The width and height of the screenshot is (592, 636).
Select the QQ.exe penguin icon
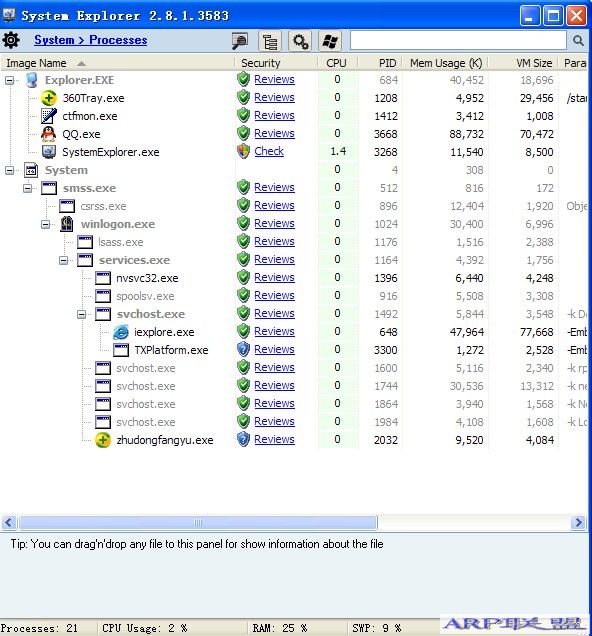pyautogui.click(x=49, y=134)
